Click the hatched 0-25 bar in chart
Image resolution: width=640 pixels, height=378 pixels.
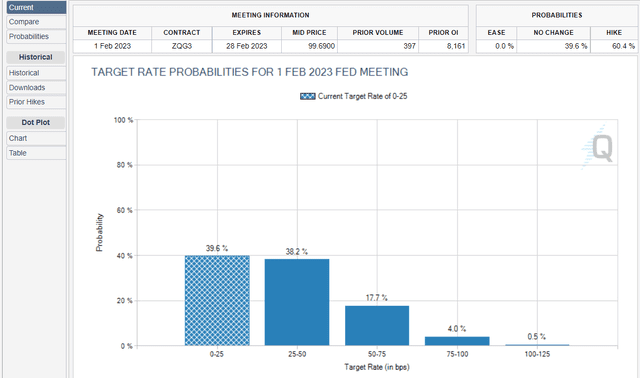(x=217, y=301)
